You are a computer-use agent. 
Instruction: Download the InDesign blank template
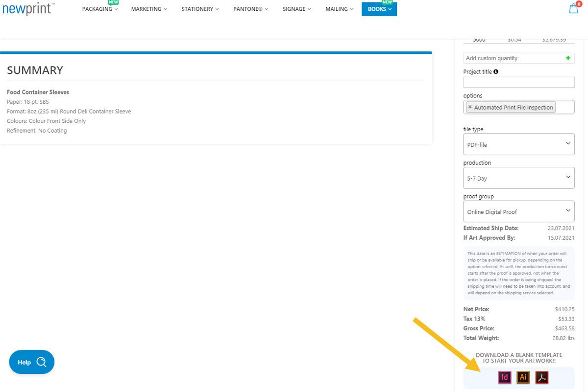pos(505,377)
